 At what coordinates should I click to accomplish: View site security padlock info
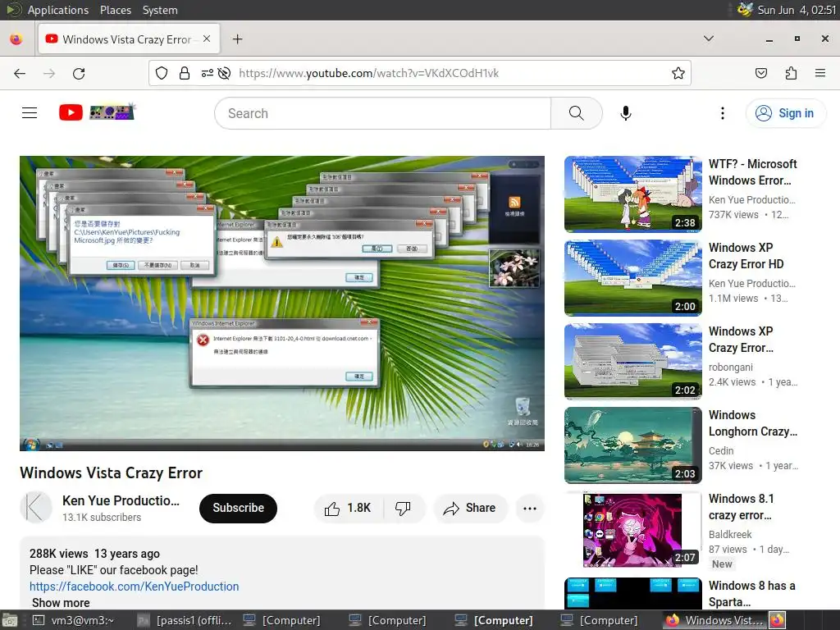click(x=185, y=73)
